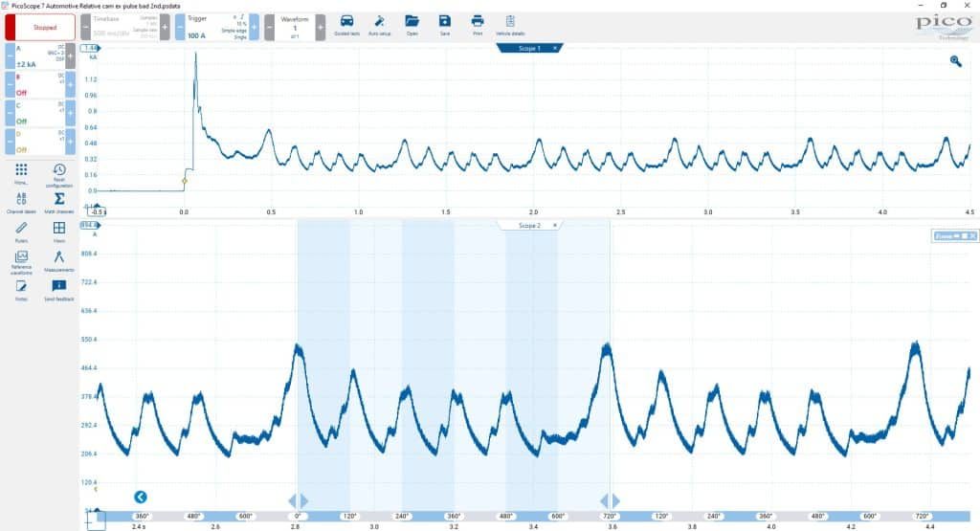Open the Views grid layout tool
Image resolution: width=980 pixels, height=531 pixels.
pyautogui.click(x=59, y=232)
